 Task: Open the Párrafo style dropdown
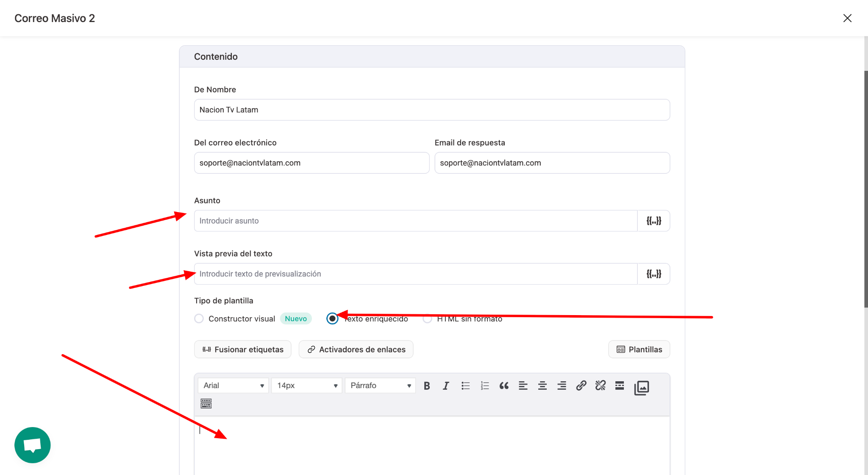click(380, 386)
